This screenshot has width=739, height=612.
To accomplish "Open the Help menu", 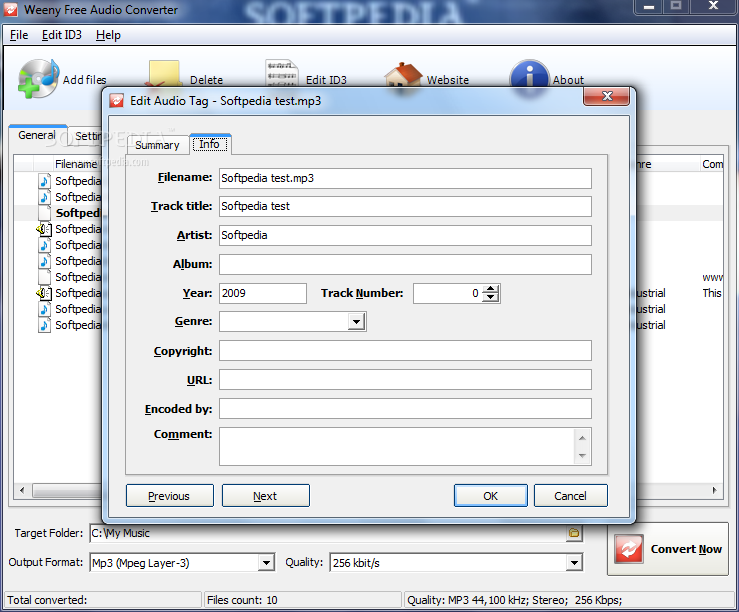I will coord(108,35).
